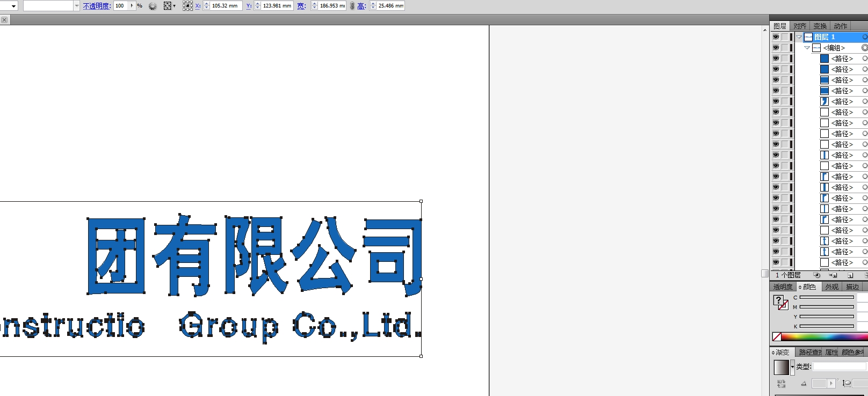This screenshot has height=396, width=868.
Task: Toggle the lock box of the first 路径 row
Action: coord(785,58)
